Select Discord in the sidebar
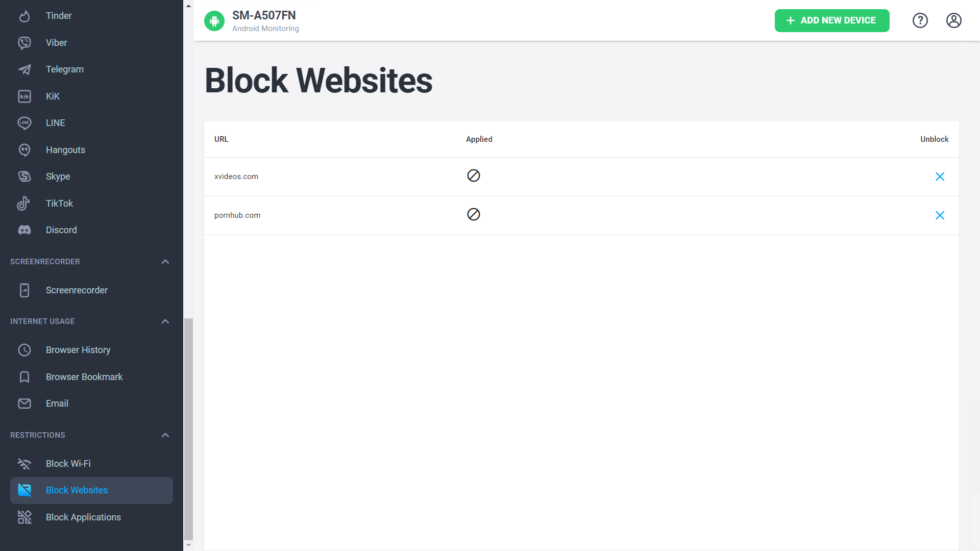This screenshot has height=551, width=980. (91, 230)
